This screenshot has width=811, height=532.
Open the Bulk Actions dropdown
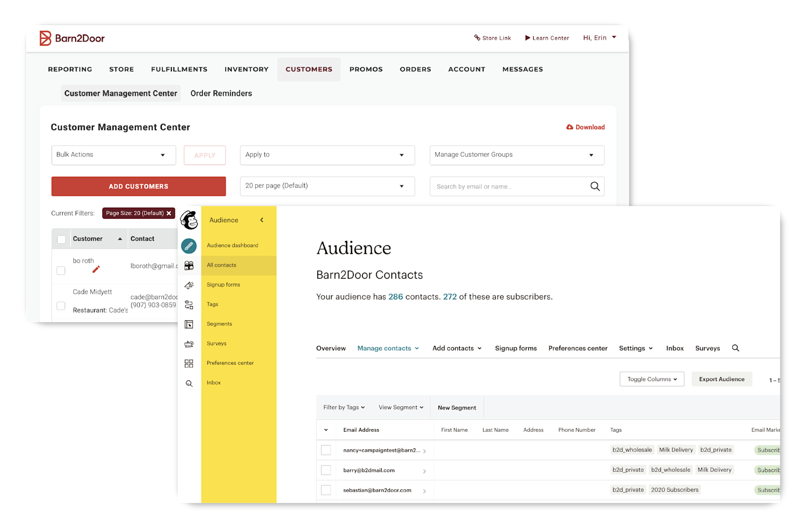click(x=114, y=155)
